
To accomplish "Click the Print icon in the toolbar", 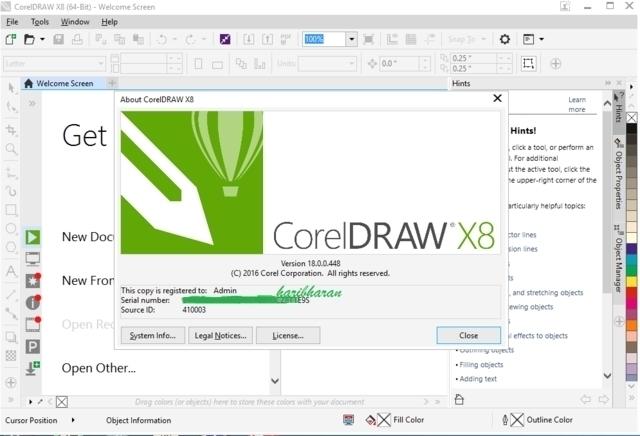I will (77, 39).
